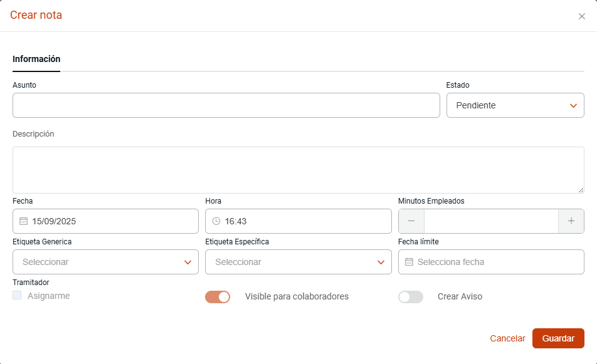597x364 pixels.
Task: Check the Asignarme checkbox
Action: (x=17, y=295)
